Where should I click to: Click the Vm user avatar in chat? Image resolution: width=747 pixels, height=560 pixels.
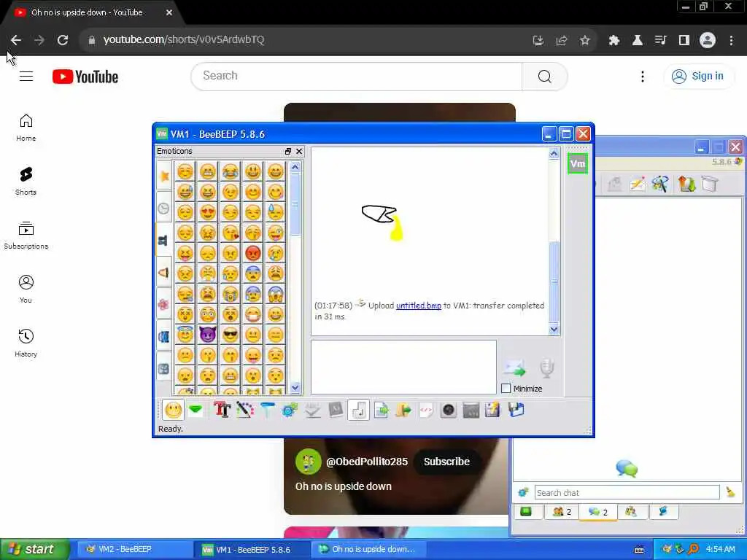coord(578,164)
